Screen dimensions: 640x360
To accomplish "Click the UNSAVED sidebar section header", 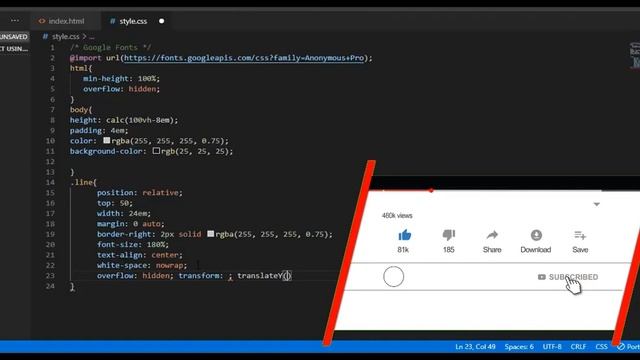I will coord(14,37).
